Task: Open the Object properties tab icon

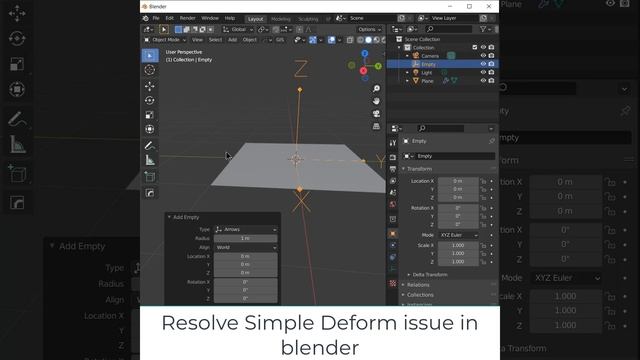Action: pos(393,233)
